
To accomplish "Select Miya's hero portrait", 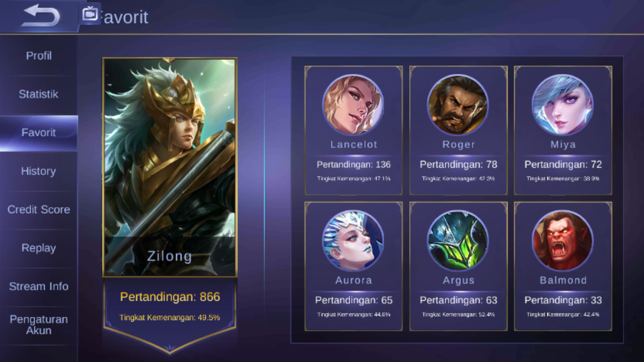I will click(x=562, y=105).
